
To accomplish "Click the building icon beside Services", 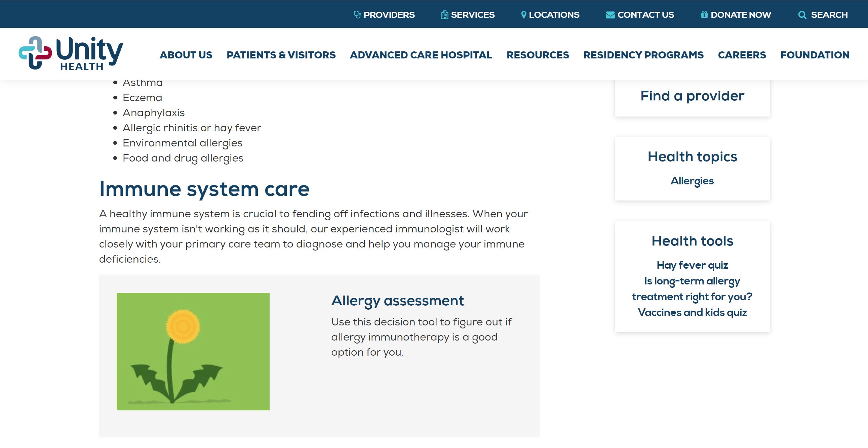I will coord(444,15).
